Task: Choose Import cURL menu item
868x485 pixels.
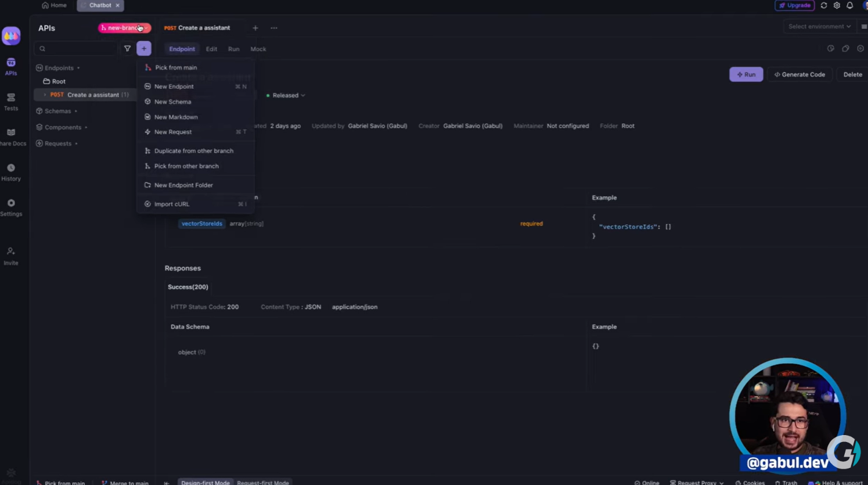Action: 172,204
